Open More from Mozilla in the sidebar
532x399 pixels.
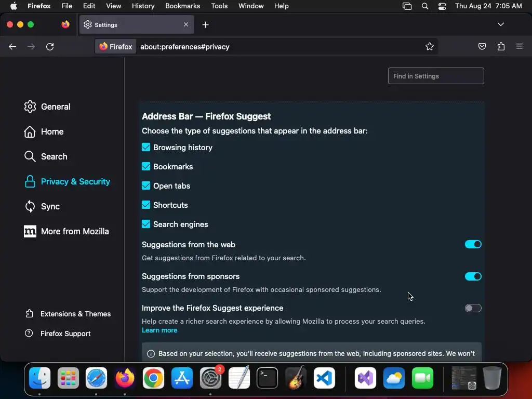66,231
